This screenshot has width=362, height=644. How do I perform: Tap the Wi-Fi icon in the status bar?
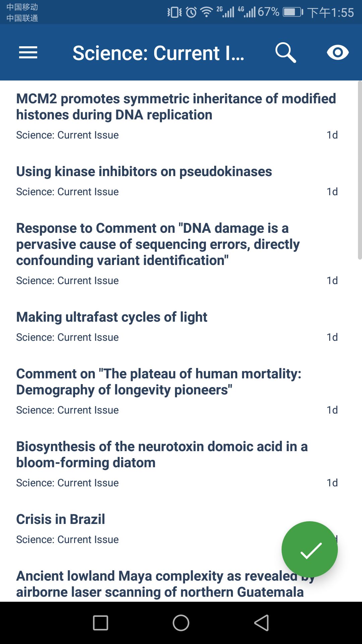(x=206, y=12)
